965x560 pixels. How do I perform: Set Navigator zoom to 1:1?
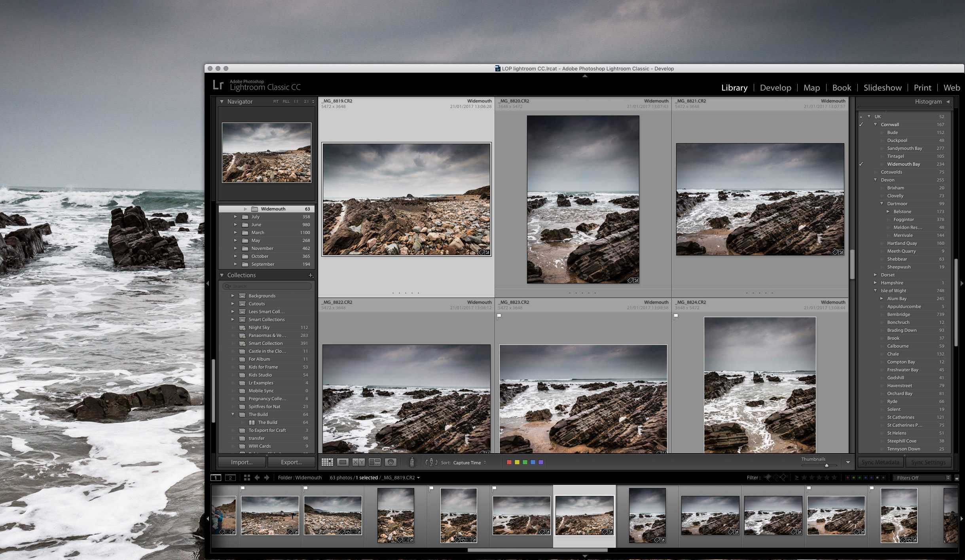(x=296, y=102)
